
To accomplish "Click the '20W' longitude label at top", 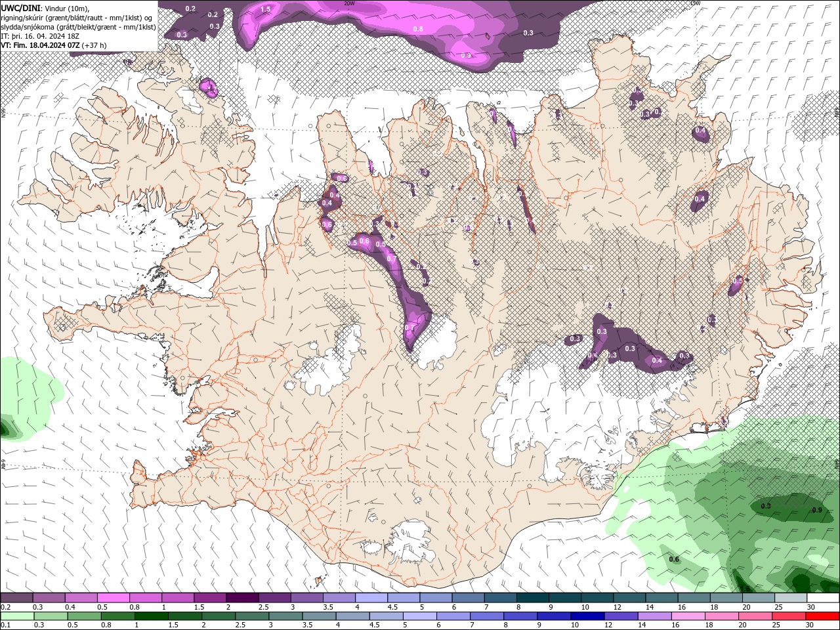I will [349, 3].
